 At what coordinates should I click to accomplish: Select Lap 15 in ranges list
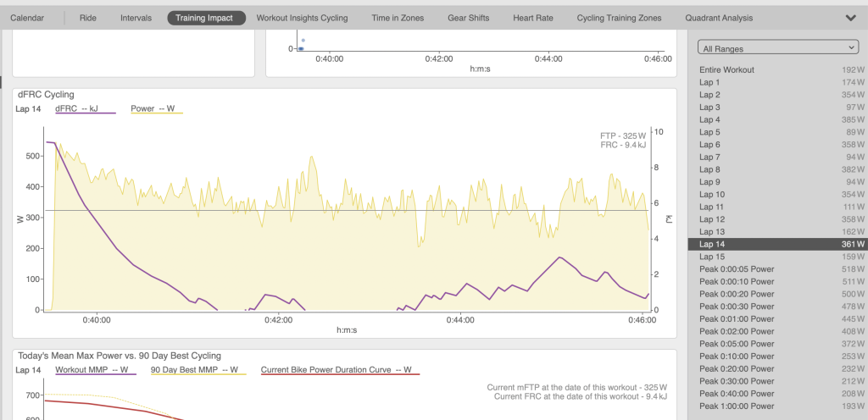(x=778, y=257)
